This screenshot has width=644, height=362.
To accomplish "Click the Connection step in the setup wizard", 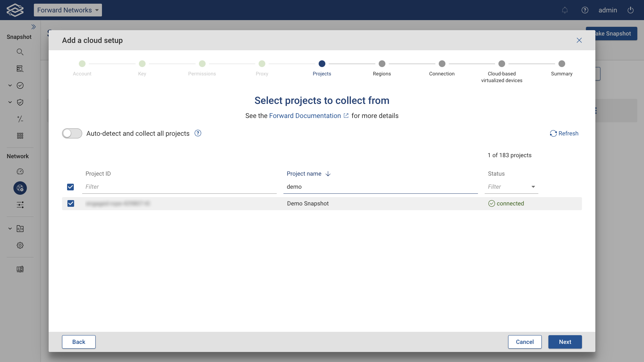I will pos(442,64).
